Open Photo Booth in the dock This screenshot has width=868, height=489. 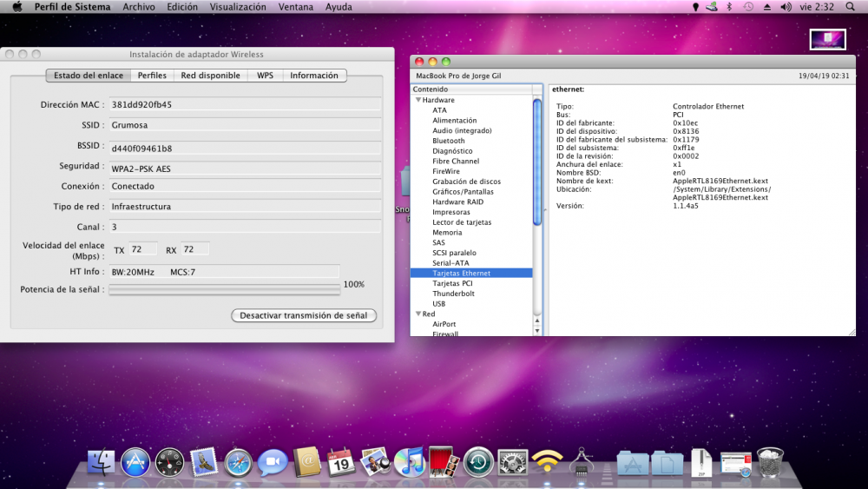coord(444,462)
